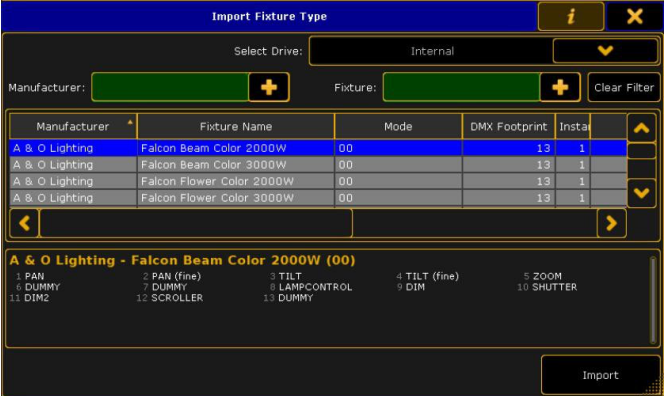This screenshot has height=396, width=664.
Task: Select the Falcon Beam Color 3000W row
Action: (x=318, y=165)
